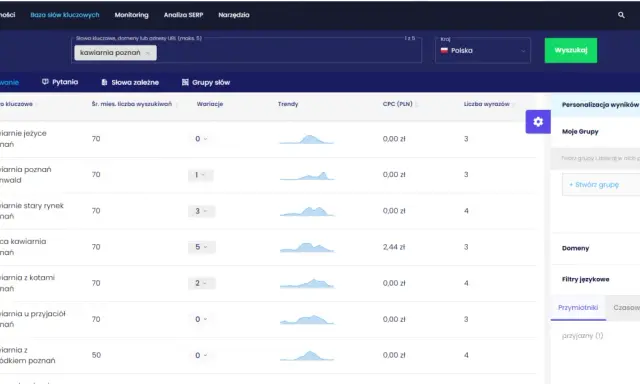
Task: Open trend chart in 2,44 zł row
Action: pos(307,247)
